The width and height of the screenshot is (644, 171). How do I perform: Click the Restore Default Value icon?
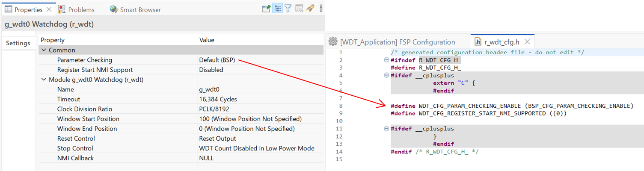pos(299,9)
